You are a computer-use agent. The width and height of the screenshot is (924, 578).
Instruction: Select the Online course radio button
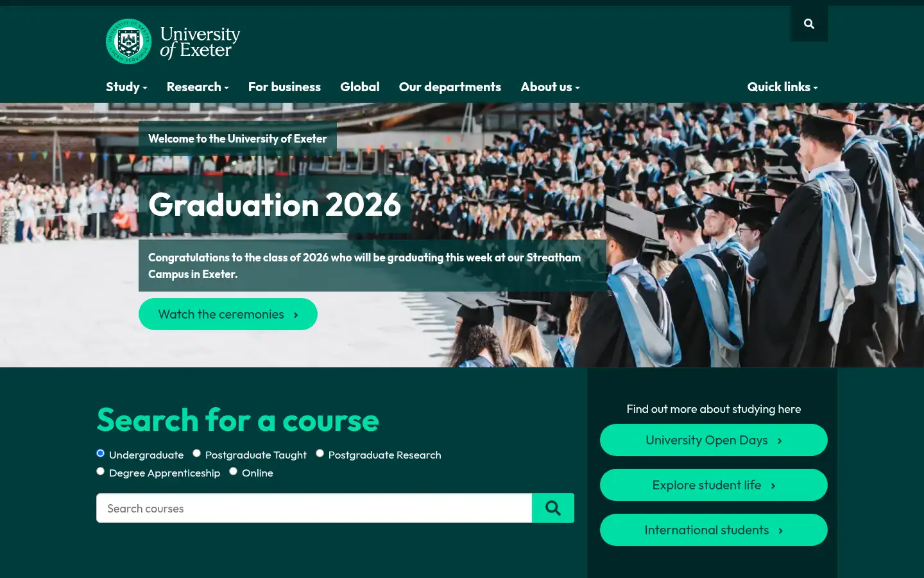[234, 471]
